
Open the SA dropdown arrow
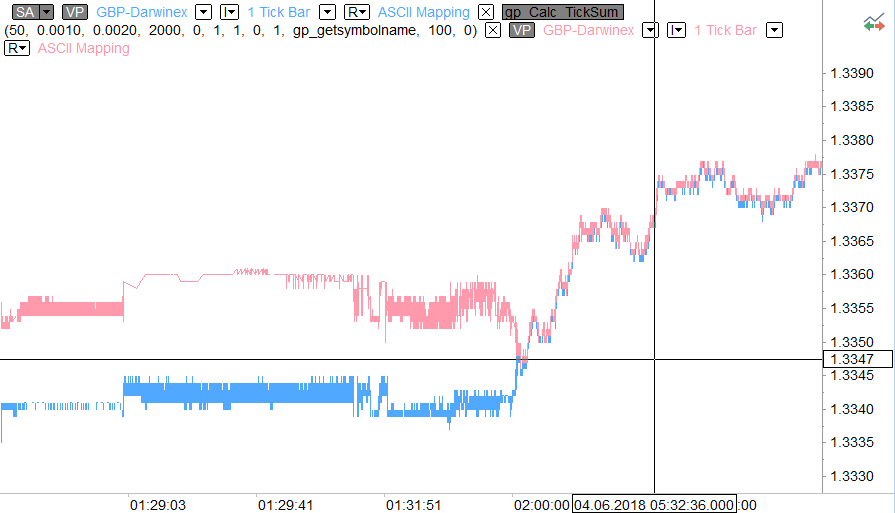(x=47, y=12)
